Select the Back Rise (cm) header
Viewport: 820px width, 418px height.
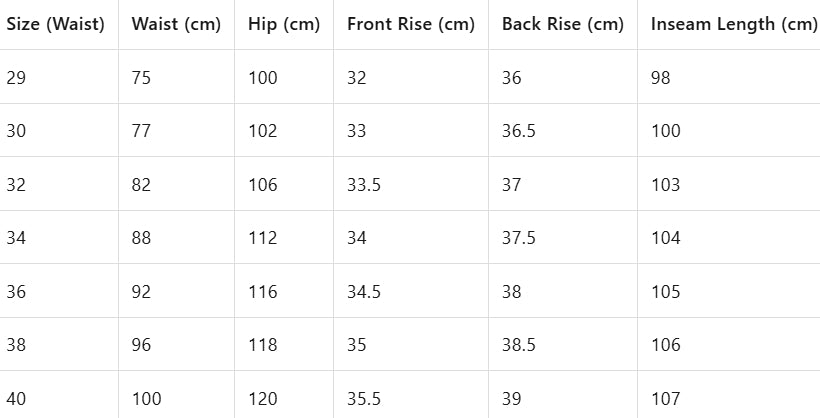(563, 25)
